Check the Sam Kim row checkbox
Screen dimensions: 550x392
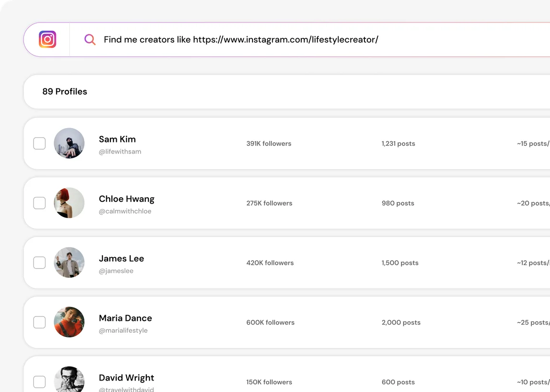(39, 143)
